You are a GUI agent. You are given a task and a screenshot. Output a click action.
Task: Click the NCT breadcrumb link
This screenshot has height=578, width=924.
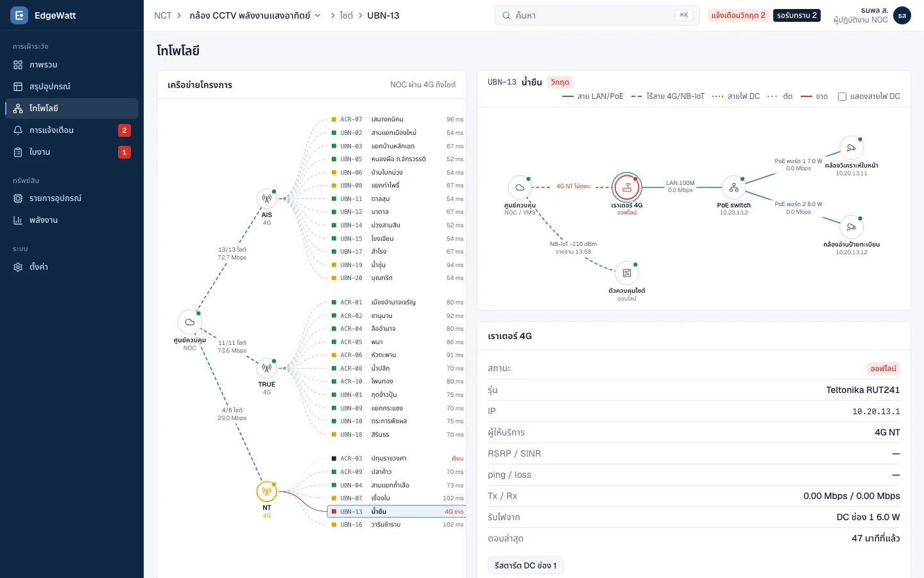click(163, 15)
